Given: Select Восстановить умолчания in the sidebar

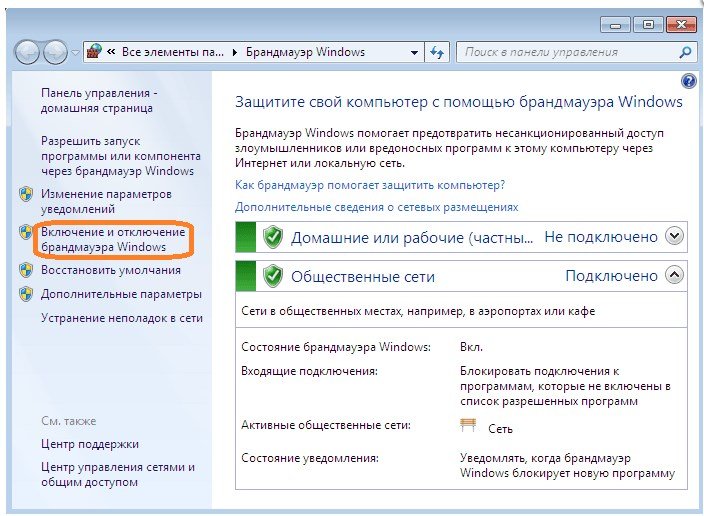Looking at the screenshot, I should coord(110,270).
